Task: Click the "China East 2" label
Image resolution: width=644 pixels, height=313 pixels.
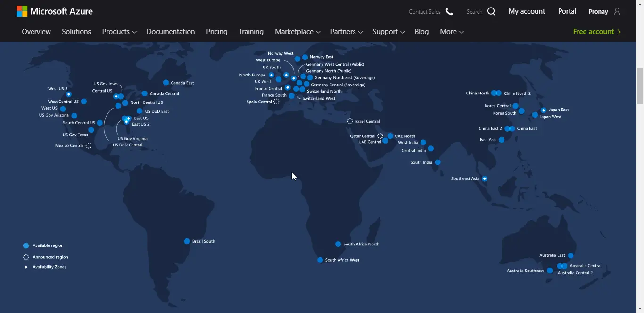Action: pyautogui.click(x=490, y=129)
